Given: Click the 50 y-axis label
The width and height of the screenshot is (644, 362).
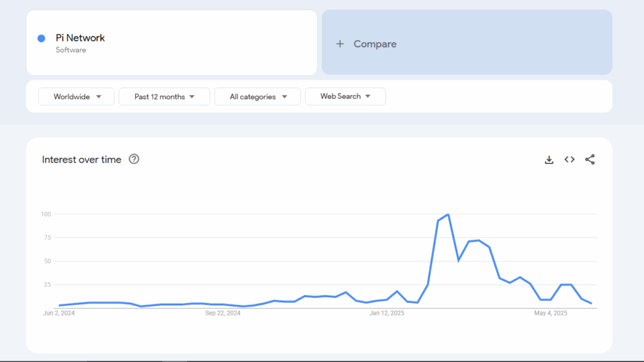Looking at the screenshot, I should pyautogui.click(x=48, y=261).
